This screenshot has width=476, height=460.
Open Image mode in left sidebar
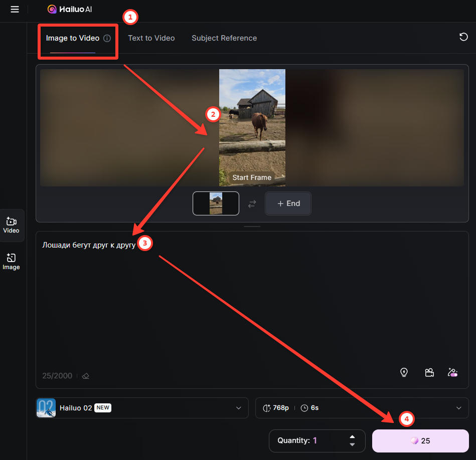pyautogui.click(x=11, y=262)
